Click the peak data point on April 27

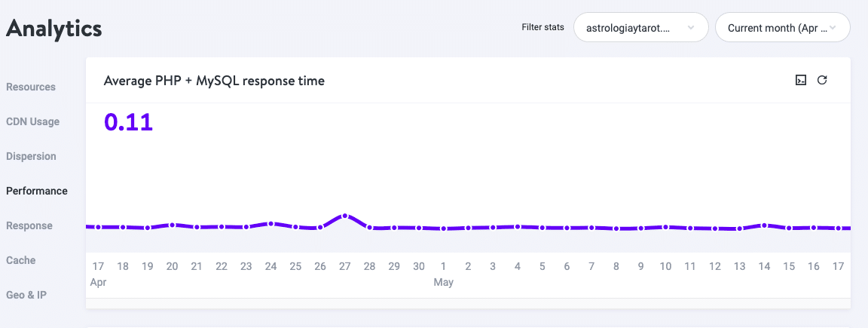coord(345,216)
